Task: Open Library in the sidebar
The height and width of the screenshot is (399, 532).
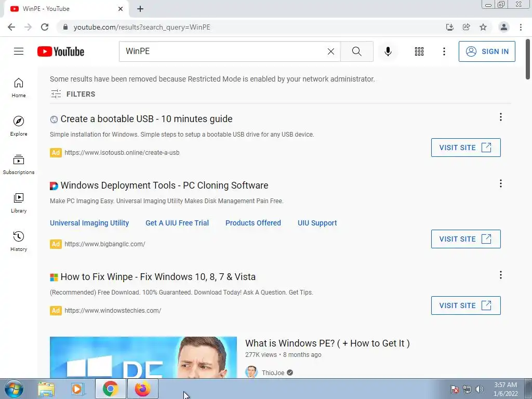Action: pyautogui.click(x=19, y=203)
